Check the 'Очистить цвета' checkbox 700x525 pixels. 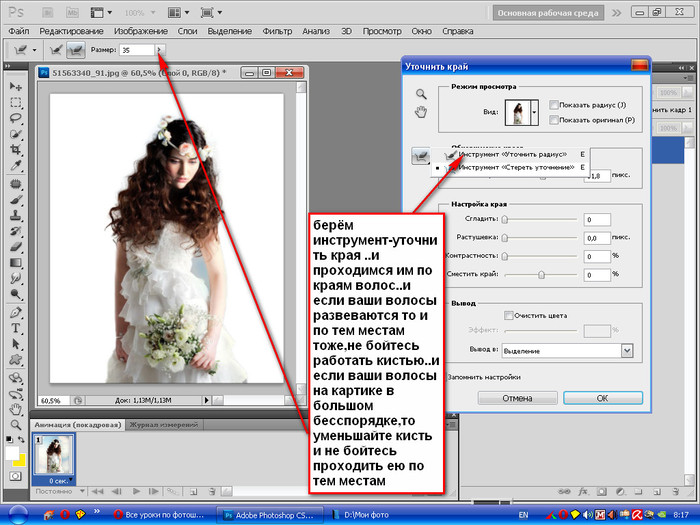(509, 315)
